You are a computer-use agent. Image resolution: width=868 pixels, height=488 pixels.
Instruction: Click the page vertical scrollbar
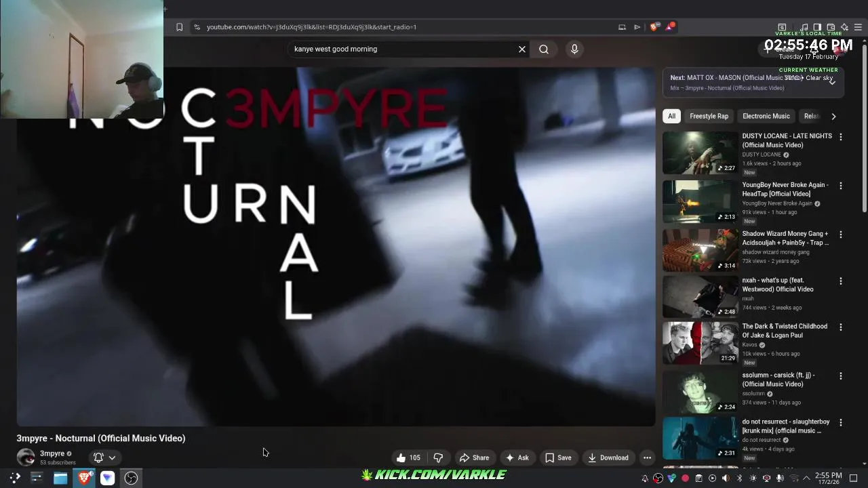tap(864, 129)
